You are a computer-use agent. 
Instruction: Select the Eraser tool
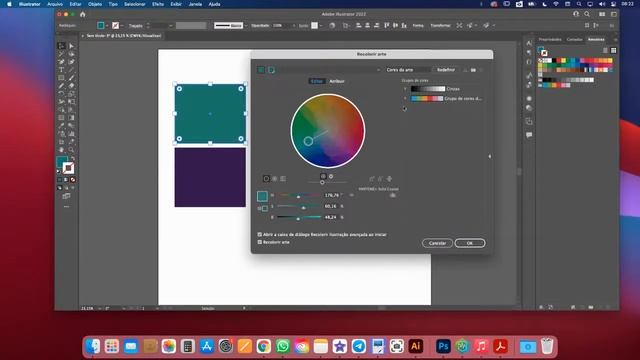coord(71,86)
